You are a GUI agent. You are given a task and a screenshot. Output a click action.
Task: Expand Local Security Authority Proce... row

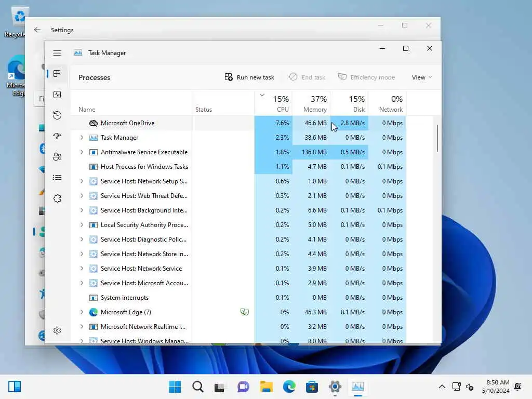click(x=82, y=224)
